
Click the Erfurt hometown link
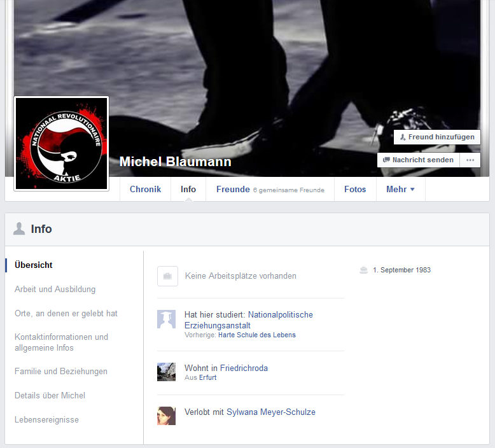[207, 378]
